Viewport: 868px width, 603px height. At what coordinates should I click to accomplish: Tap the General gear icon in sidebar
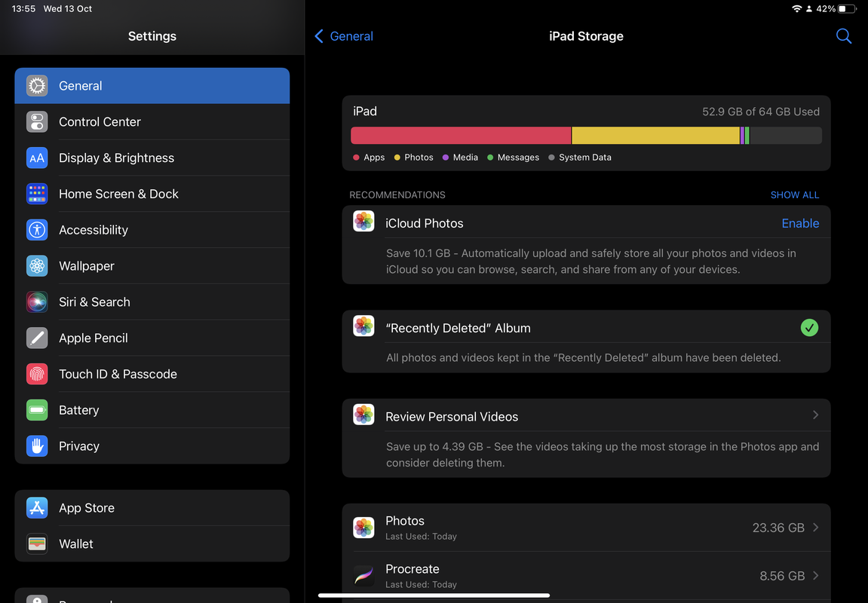[37, 86]
